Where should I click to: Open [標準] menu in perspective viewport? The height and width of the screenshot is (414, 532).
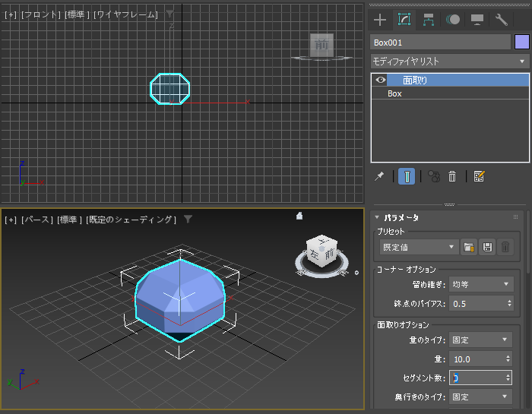click(70, 220)
